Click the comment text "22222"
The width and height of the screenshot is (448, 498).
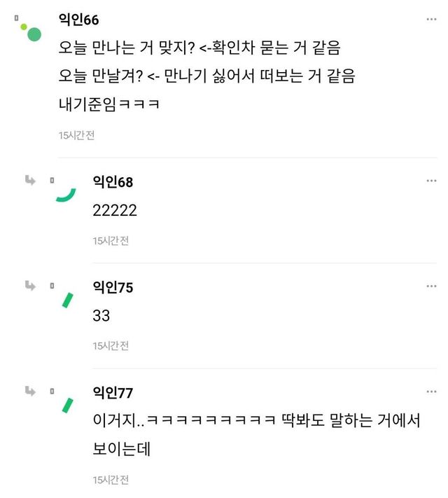pos(115,211)
